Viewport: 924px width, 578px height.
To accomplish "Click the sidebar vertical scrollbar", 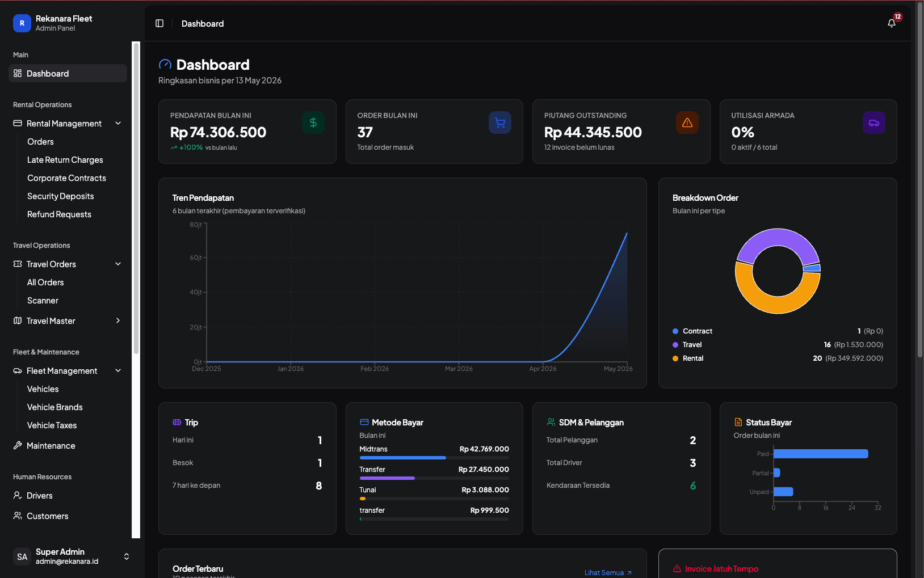I will coord(136,199).
